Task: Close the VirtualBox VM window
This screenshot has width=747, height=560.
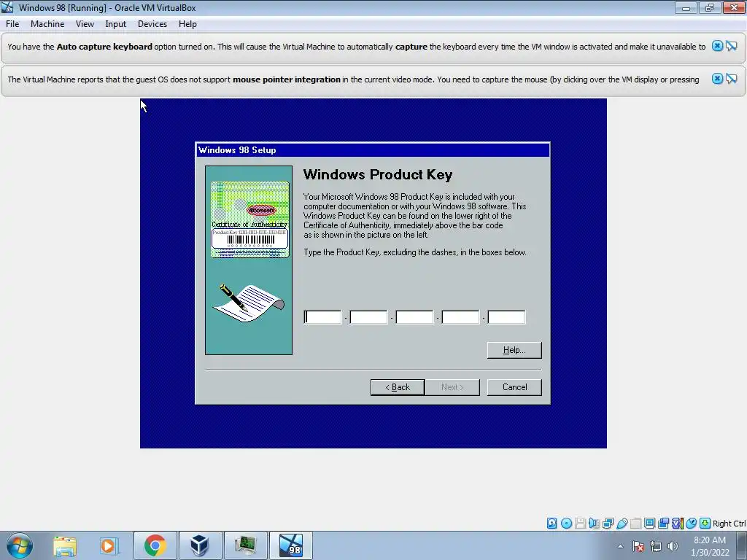Action: pos(734,7)
